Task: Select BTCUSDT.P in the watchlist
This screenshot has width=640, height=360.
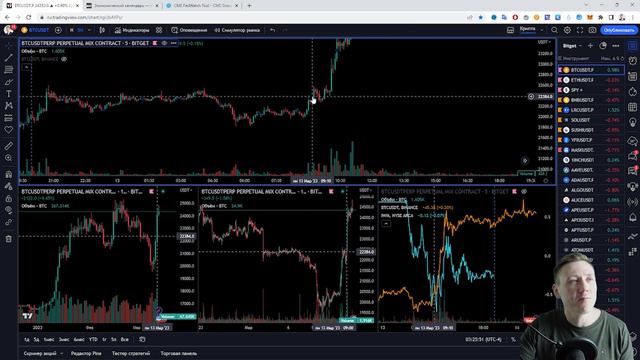Action: click(x=591, y=70)
